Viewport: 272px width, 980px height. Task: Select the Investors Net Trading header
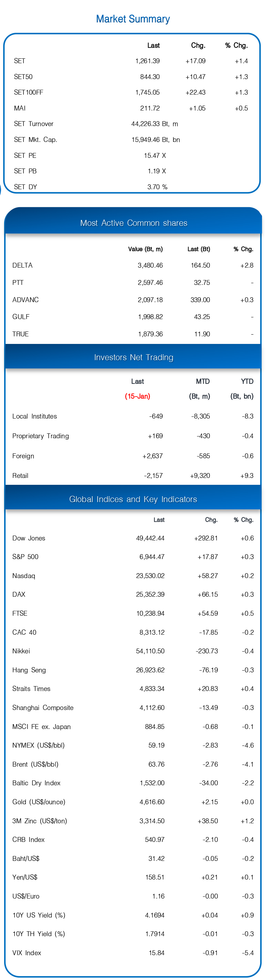point(133,357)
